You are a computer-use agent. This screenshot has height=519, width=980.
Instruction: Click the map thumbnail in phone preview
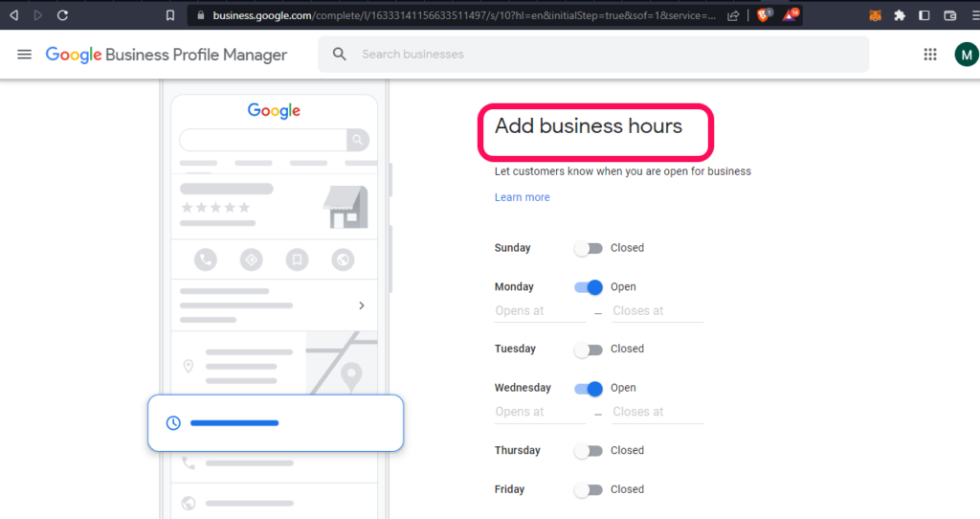[342, 363]
